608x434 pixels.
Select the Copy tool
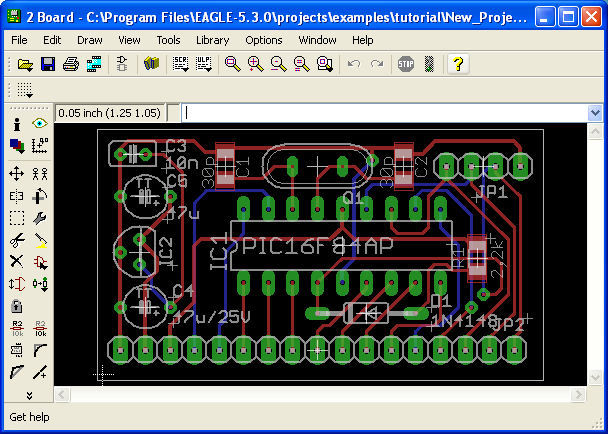tap(40, 174)
